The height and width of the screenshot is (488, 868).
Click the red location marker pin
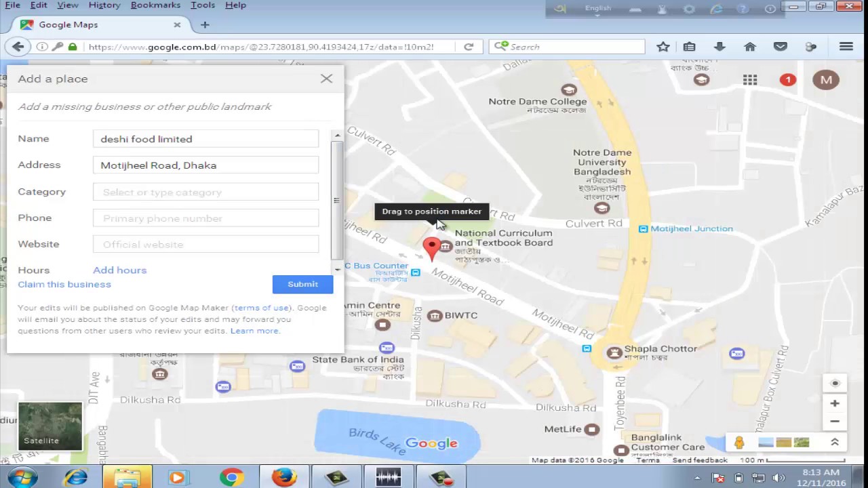click(x=431, y=249)
